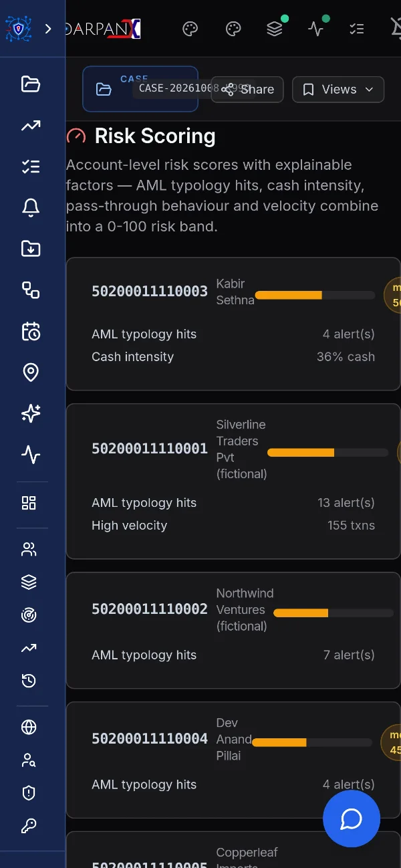Click the '7 alert(s)' value
The height and width of the screenshot is (868, 401).
pyautogui.click(x=349, y=655)
